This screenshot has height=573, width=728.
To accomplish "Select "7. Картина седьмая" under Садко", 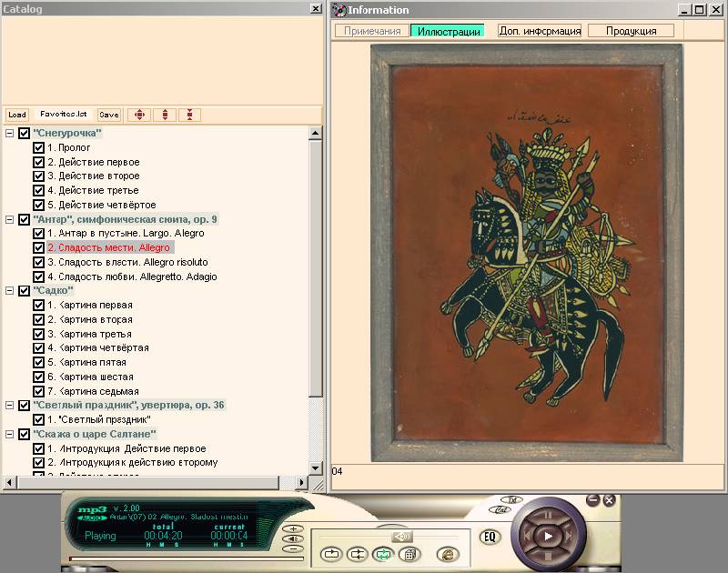I will tap(93, 391).
